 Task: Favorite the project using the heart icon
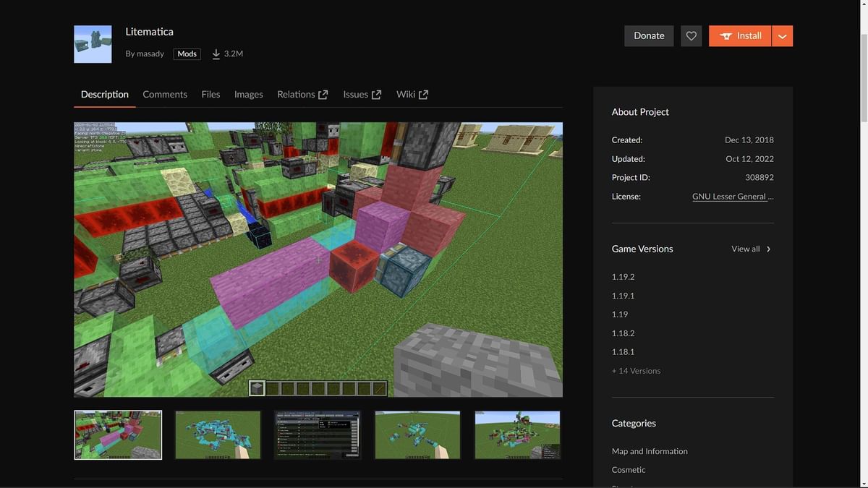click(x=691, y=35)
